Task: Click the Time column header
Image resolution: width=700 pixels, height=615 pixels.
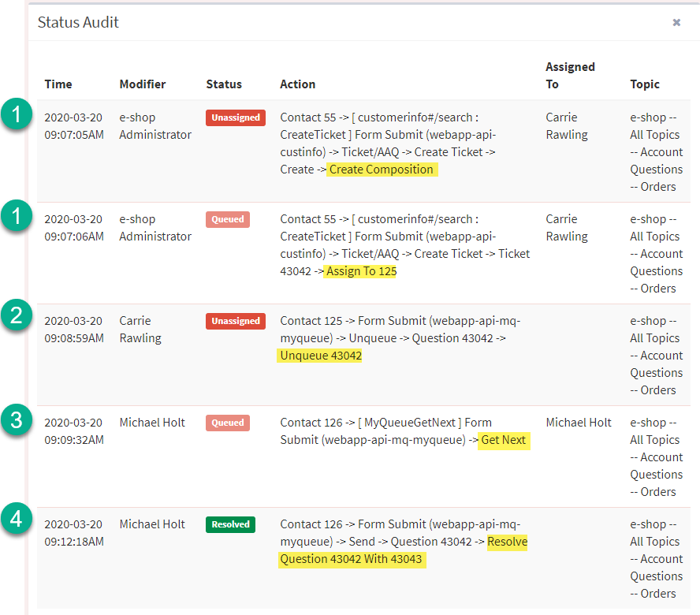Action: point(58,84)
